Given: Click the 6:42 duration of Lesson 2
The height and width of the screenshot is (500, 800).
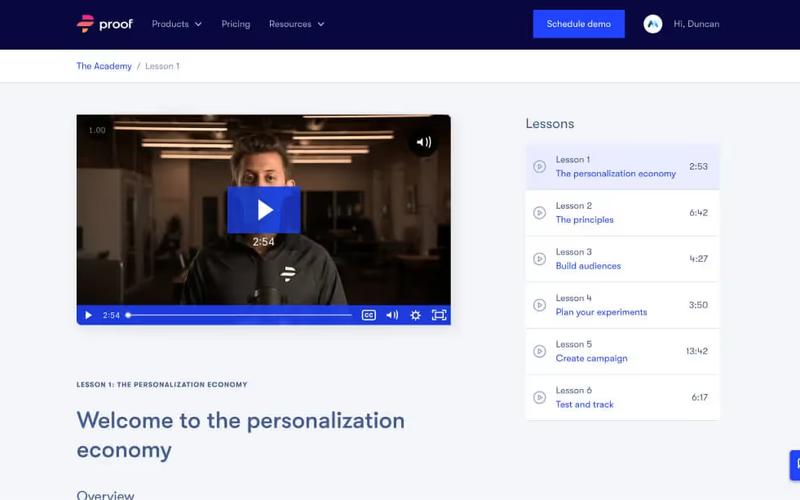Looking at the screenshot, I should click(698, 213).
